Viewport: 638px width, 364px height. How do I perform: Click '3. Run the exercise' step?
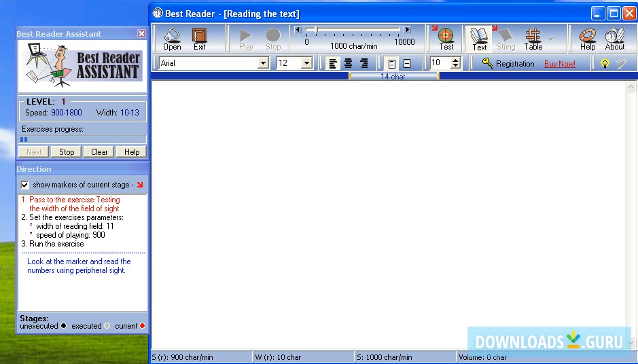52,244
